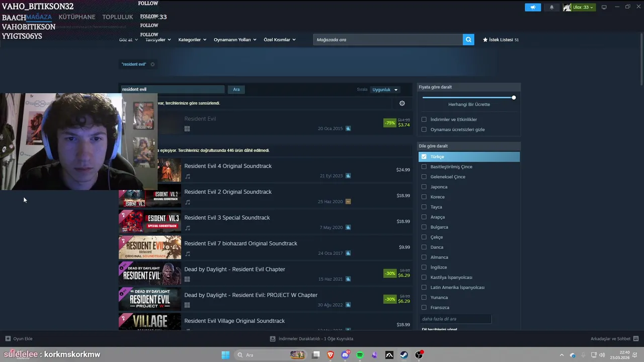The image size is (644, 362).
Task: Click review icon beside 30 Ağu 2022
Action: click(x=348, y=305)
